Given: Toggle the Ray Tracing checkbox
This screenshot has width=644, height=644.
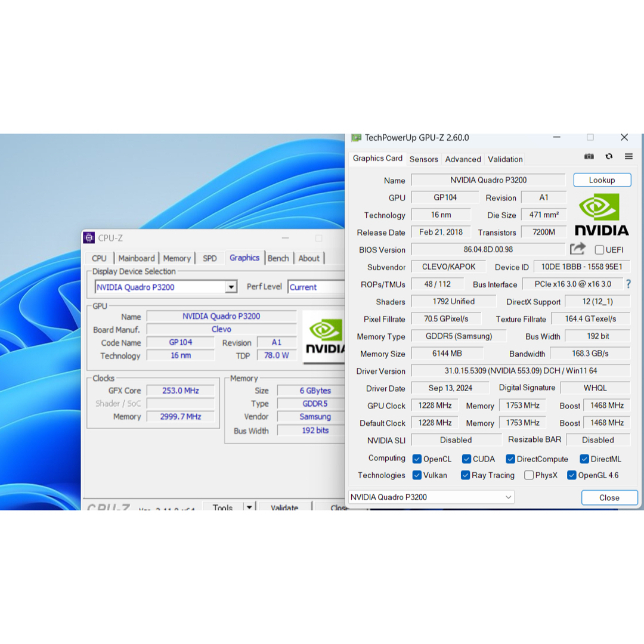Looking at the screenshot, I should 465,475.
